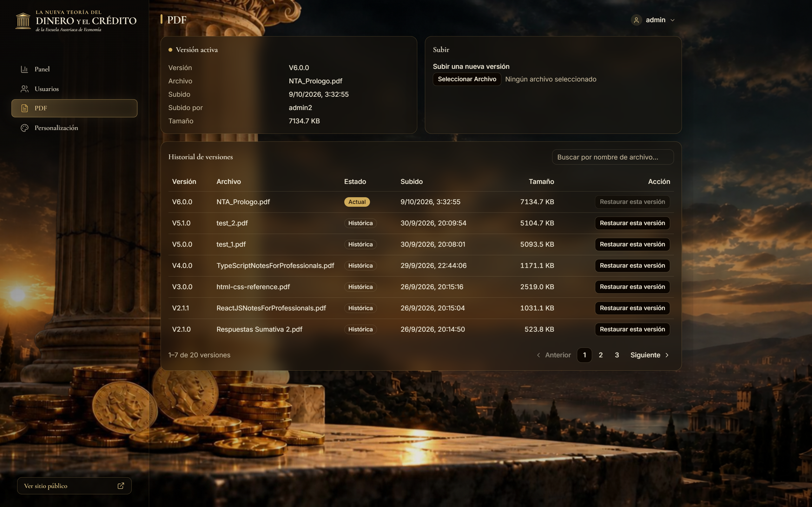Restore version V2.1.0 Respuestas Sumativa 2.pdf
The height and width of the screenshot is (507, 812).
[632, 329]
